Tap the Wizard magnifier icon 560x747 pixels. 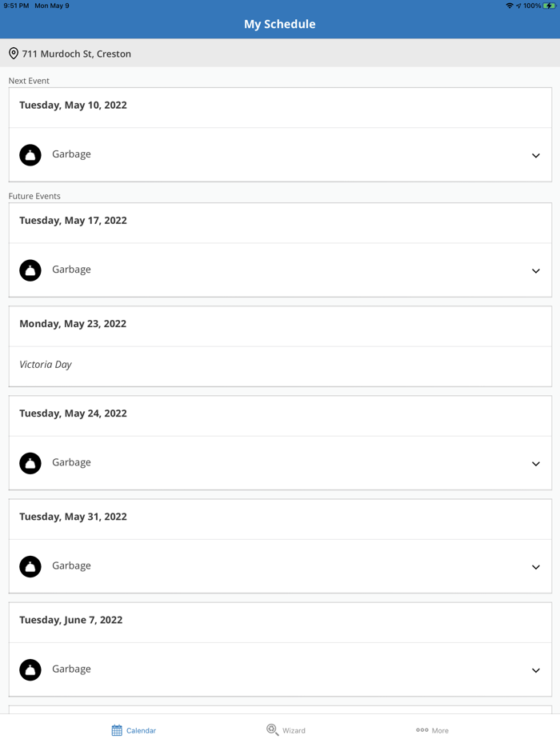click(273, 729)
